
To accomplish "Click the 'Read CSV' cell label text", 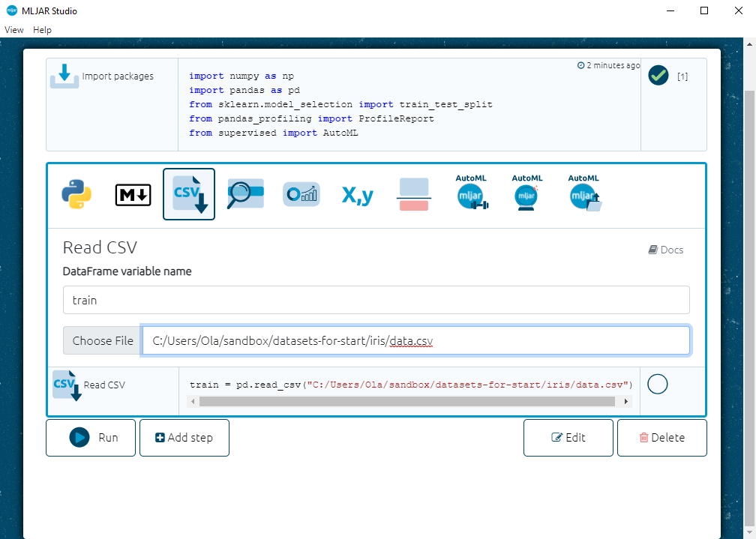I will tap(104, 385).
